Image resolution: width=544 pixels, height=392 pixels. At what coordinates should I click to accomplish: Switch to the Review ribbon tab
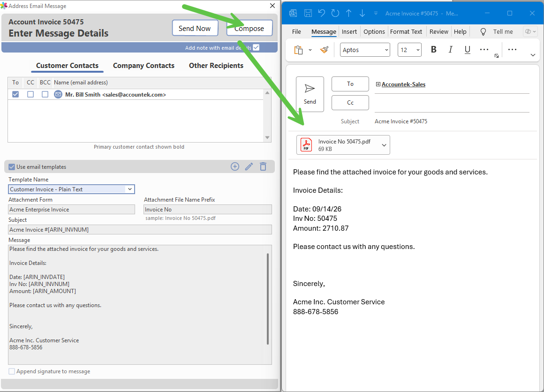click(x=439, y=31)
